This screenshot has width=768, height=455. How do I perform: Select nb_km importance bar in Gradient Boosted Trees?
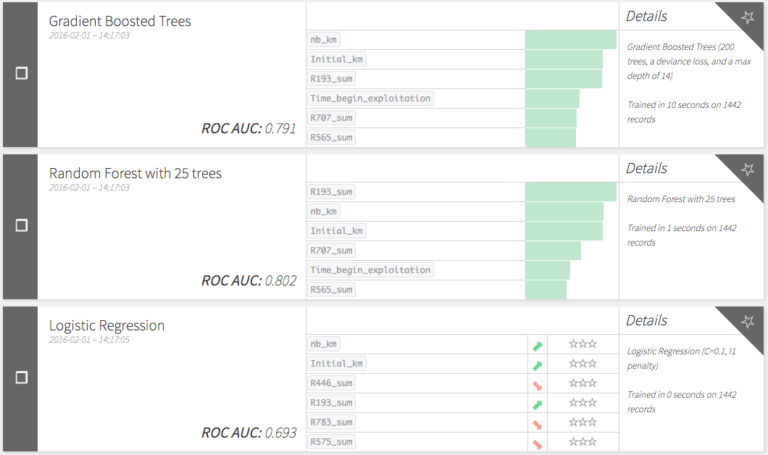(571, 40)
